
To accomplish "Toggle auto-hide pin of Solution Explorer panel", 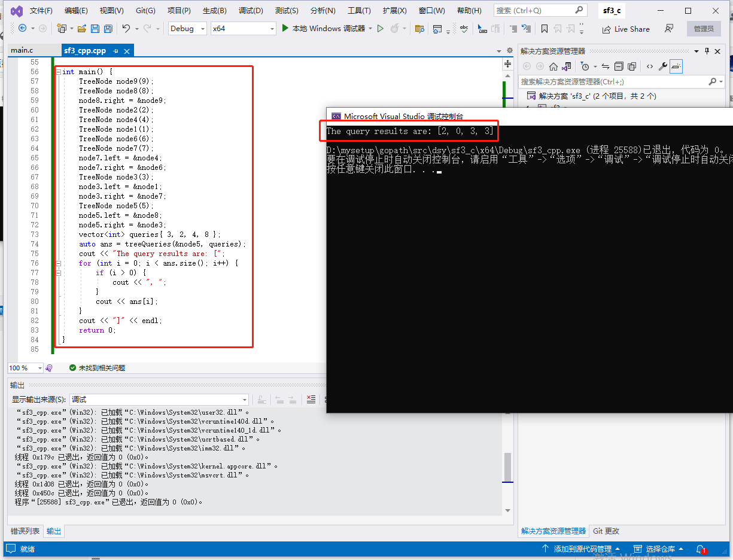I will (707, 51).
